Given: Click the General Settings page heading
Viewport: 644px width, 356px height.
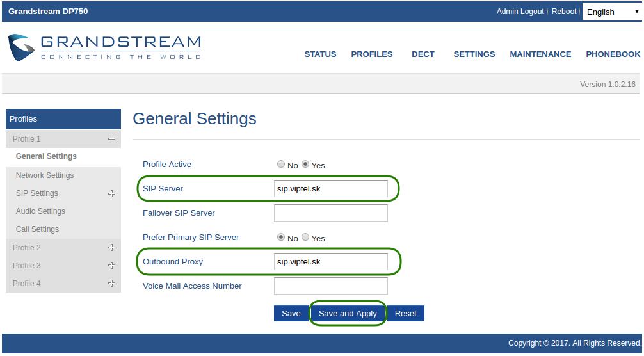Looking at the screenshot, I should pos(195,118).
